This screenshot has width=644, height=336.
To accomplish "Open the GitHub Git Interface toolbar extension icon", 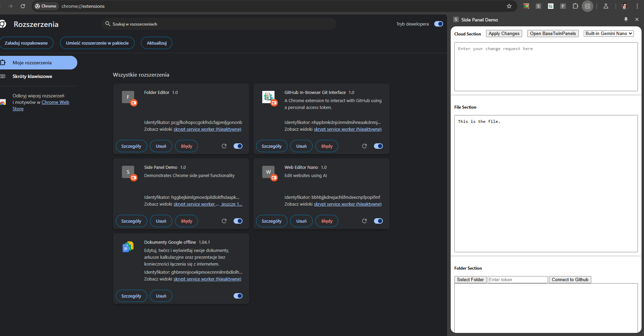I will pyautogui.click(x=551, y=6).
